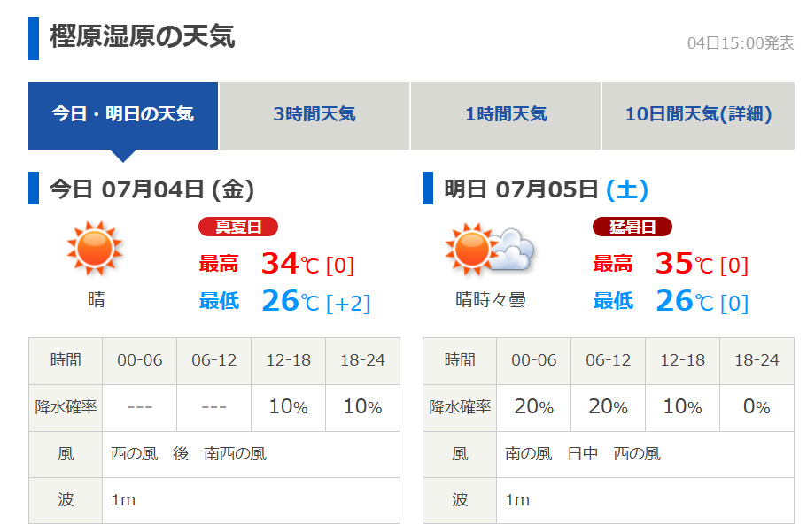Click today's sunny weather icon

tap(95, 249)
